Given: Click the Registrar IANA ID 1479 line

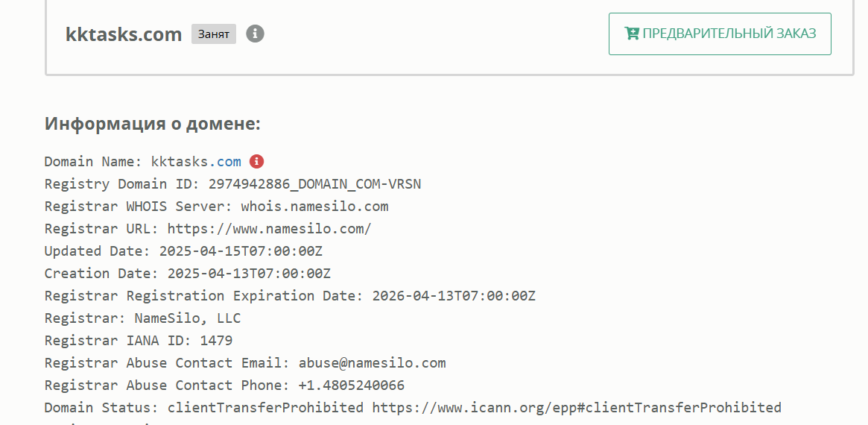Looking at the screenshot, I should coord(139,340).
